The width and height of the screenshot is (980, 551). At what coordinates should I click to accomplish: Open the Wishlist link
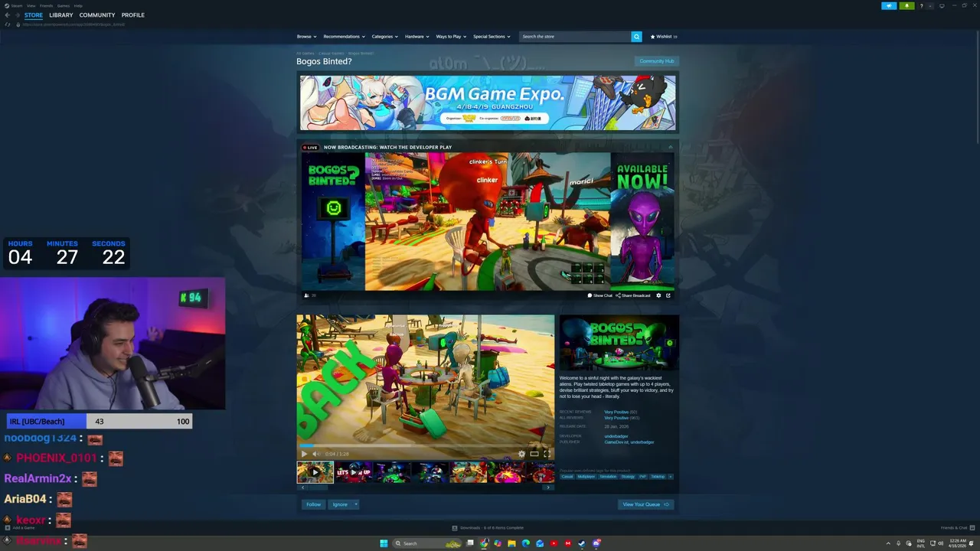(664, 36)
